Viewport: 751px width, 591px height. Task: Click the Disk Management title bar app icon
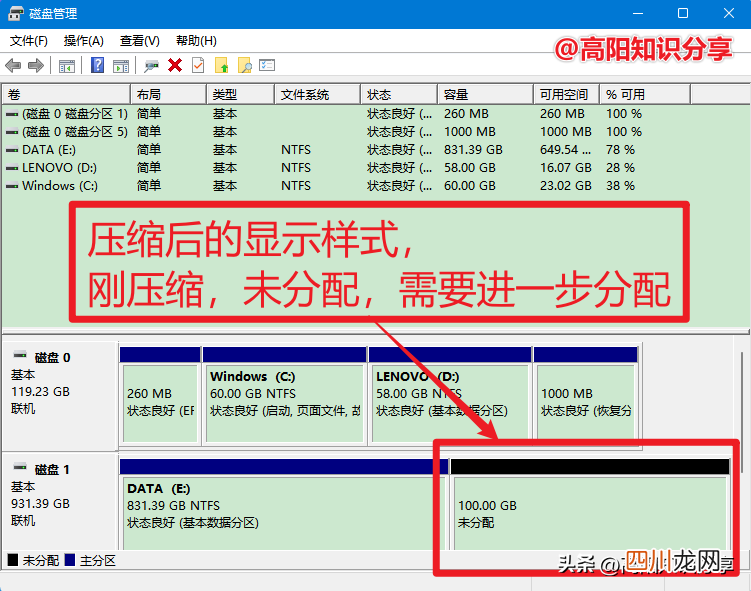16,13
